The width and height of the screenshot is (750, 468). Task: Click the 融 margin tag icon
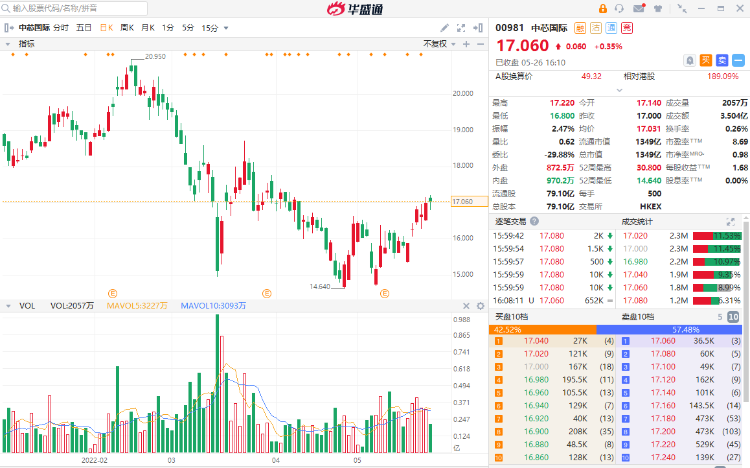click(580, 28)
